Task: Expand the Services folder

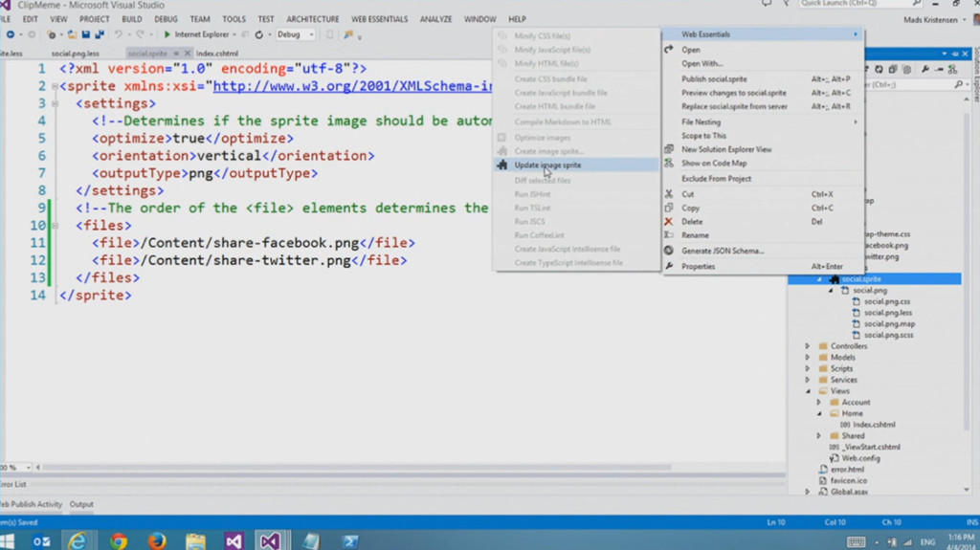Action: (x=808, y=380)
